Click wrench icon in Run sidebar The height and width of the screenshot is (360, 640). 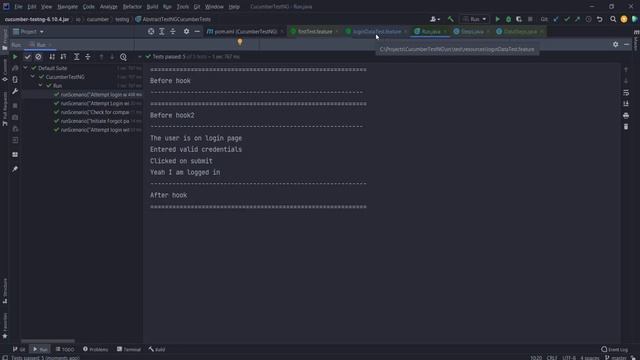click(15, 91)
